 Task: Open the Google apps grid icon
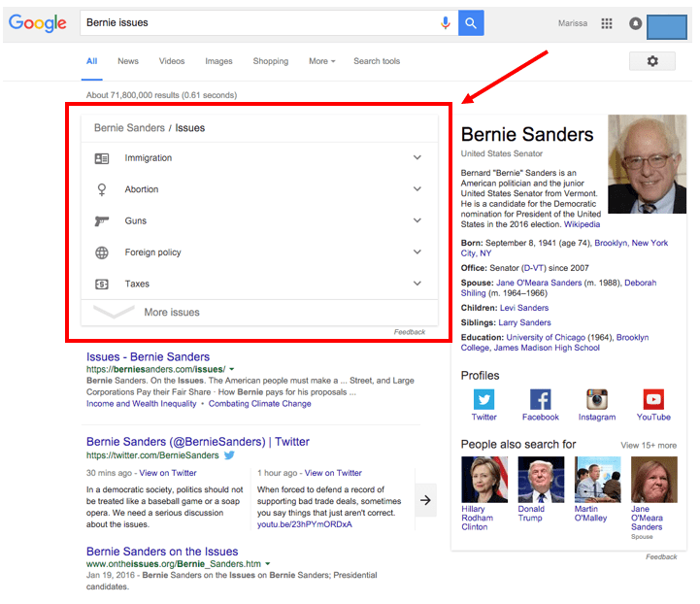pyautogui.click(x=607, y=23)
